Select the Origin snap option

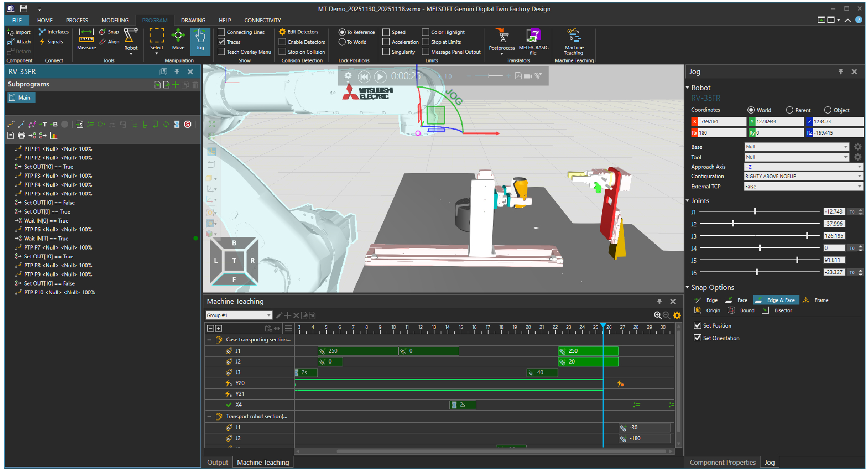pos(707,311)
